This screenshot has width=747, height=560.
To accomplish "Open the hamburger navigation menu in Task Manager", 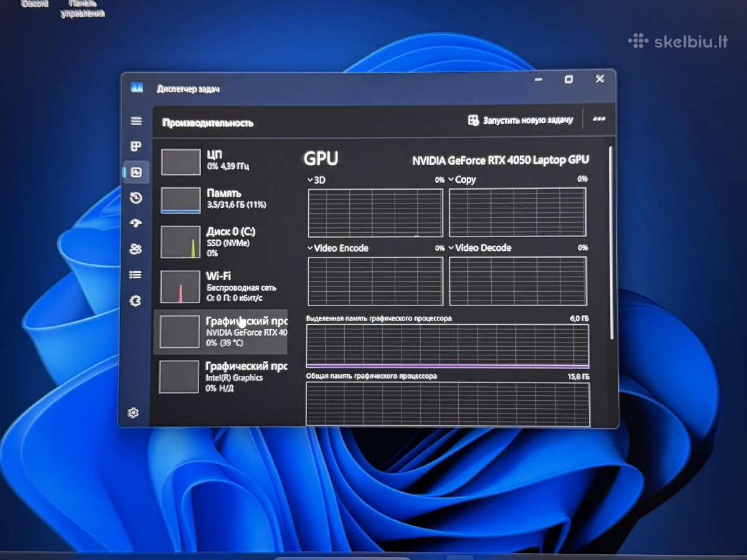I will [136, 121].
